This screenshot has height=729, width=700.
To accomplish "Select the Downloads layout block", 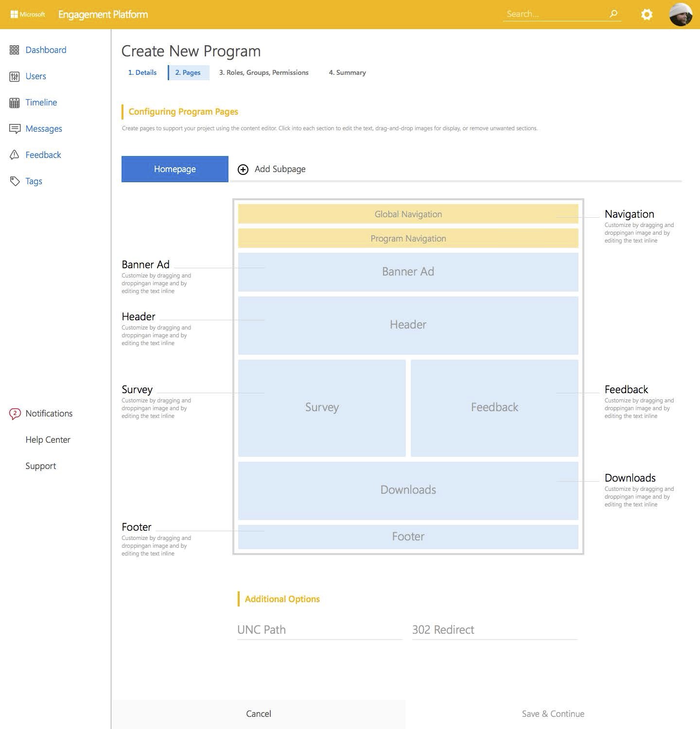I will pyautogui.click(x=408, y=491).
